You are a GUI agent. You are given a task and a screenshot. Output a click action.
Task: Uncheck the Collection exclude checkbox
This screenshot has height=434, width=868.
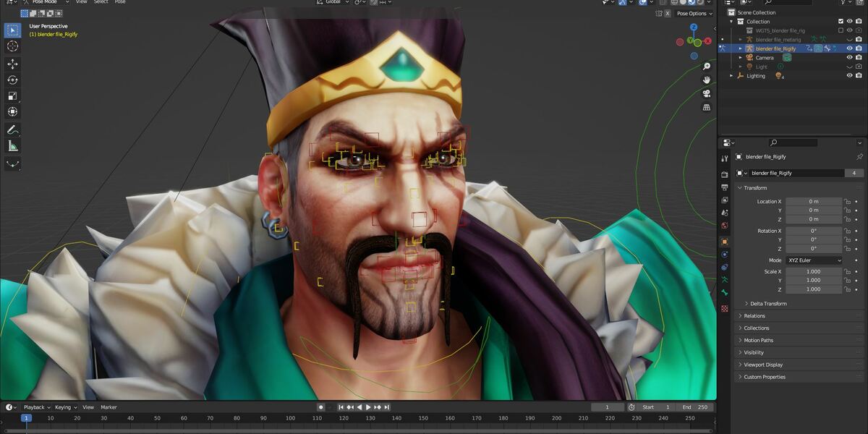[841, 22]
